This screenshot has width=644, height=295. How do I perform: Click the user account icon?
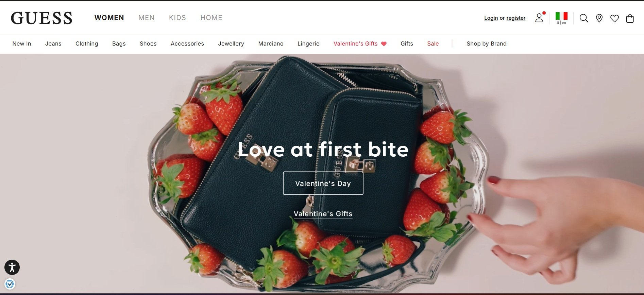(539, 18)
